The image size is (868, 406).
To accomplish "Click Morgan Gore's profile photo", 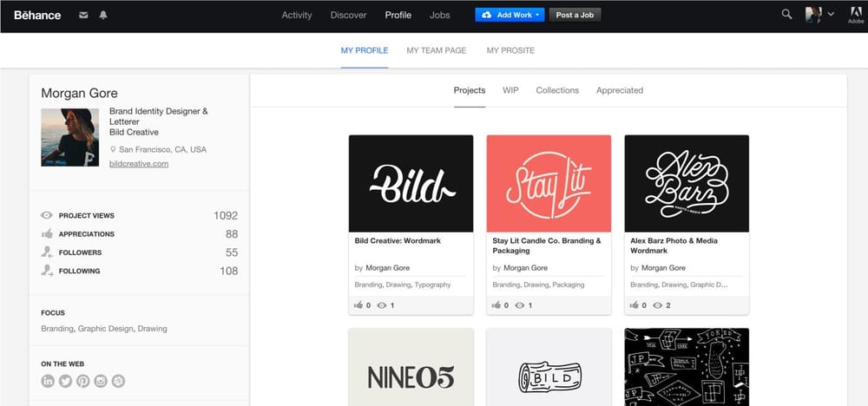I will coord(69,137).
